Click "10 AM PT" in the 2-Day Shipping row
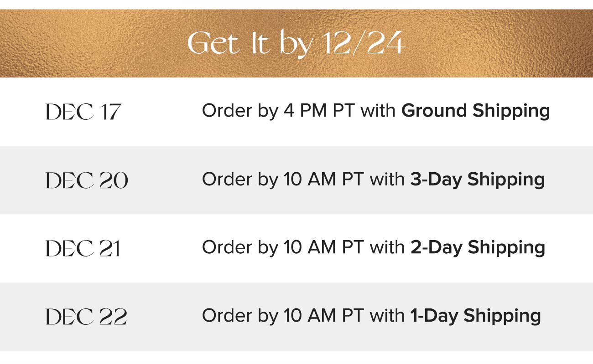The height and width of the screenshot is (364, 593). [323, 248]
